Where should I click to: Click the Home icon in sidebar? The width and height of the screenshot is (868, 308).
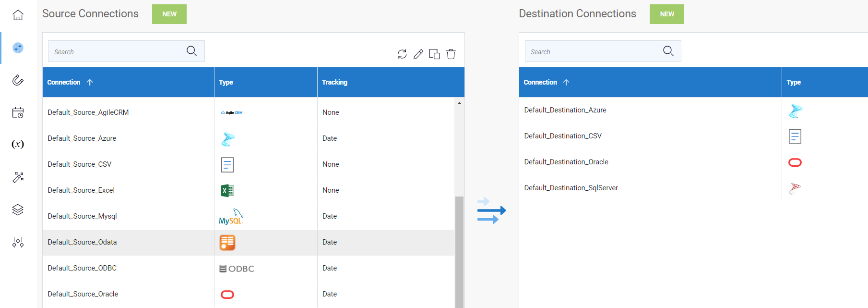pos(18,15)
